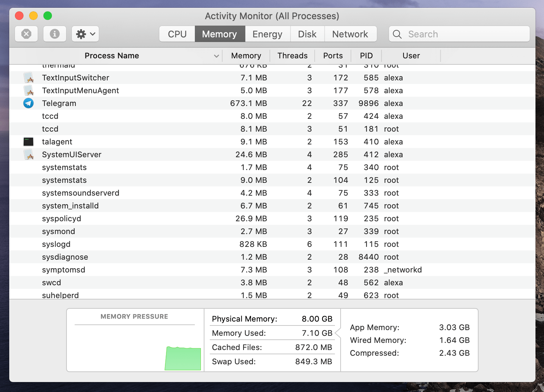
Task: Open the gear menu dropdown arrow
Action: [91, 34]
